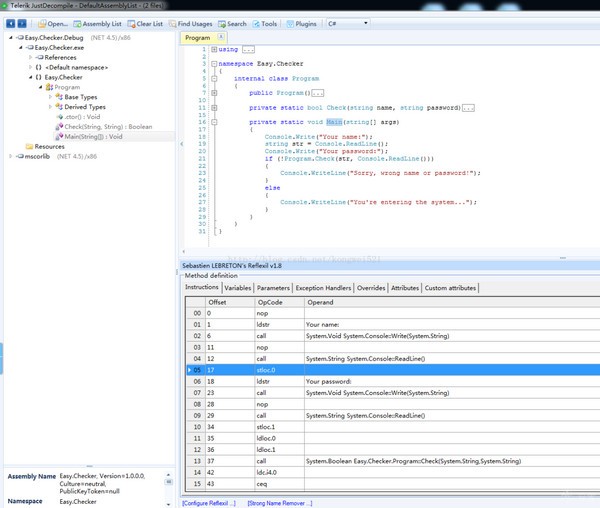This screenshot has height=508, width=600.
Task: Switch to the Exception Handlers tab
Action: pyautogui.click(x=324, y=288)
